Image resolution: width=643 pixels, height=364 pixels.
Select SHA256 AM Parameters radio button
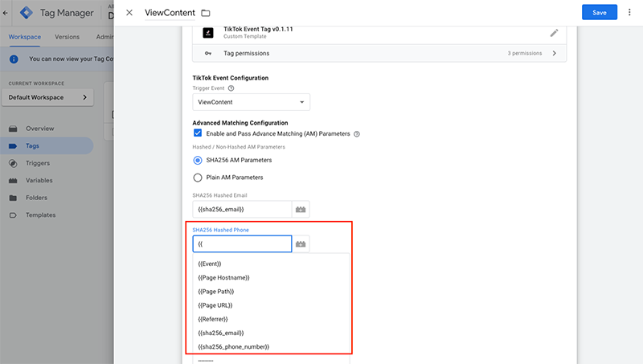(198, 160)
